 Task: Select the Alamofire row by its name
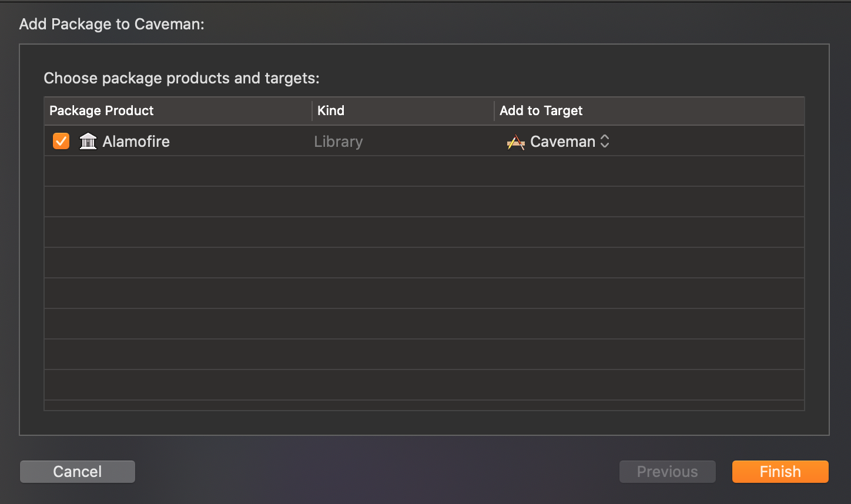point(136,142)
